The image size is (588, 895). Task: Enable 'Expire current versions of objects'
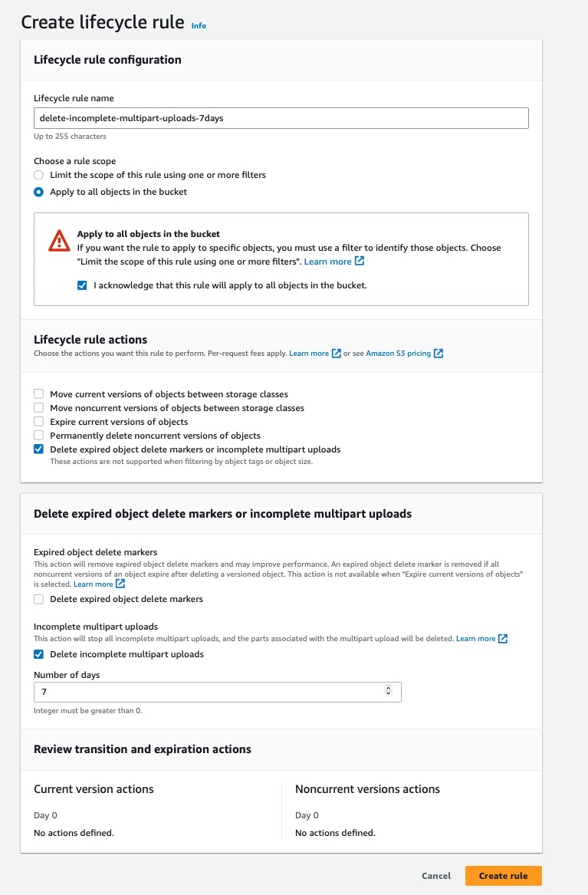click(x=38, y=421)
